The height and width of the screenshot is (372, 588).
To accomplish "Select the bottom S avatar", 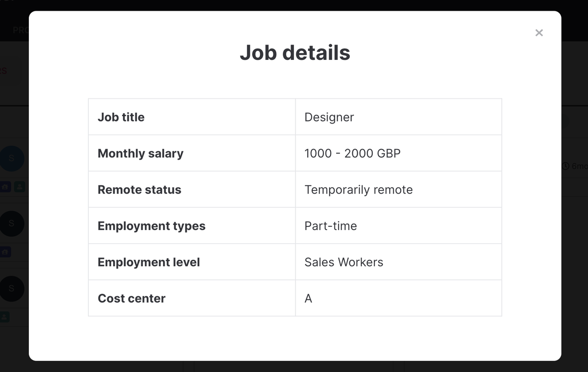I will point(12,289).
